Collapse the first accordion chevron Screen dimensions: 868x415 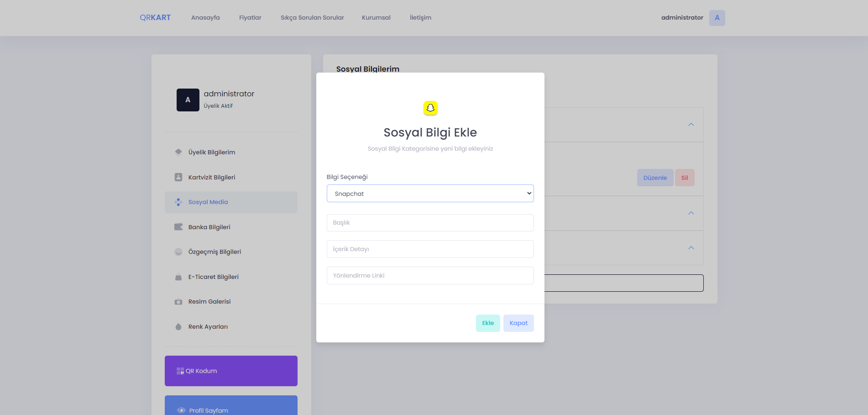(x=691, y=125)
